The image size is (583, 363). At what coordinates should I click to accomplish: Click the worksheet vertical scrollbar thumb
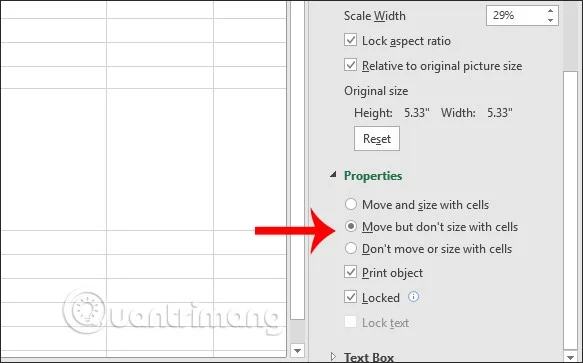297,160
